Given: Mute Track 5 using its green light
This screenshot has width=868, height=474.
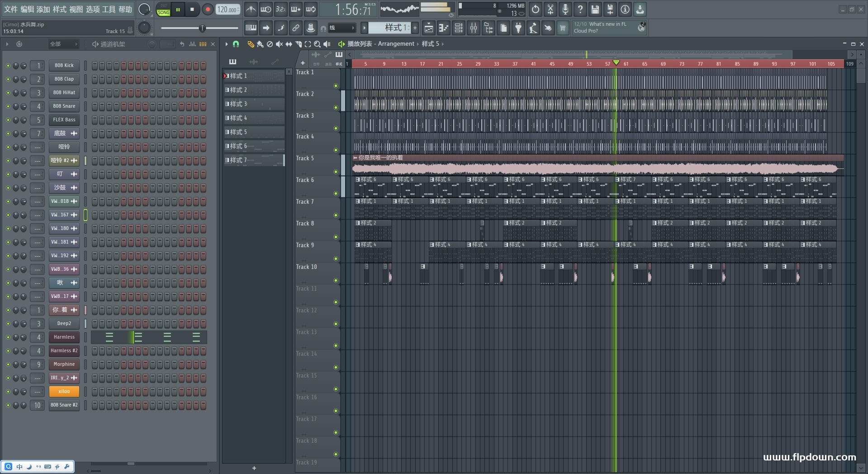Looking at the screenshot, I should pyautogui.click(x=336, y=172).
